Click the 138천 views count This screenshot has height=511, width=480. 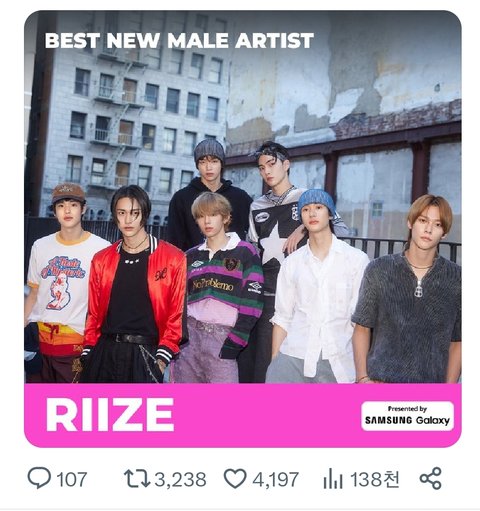click(x=375, y=479)
